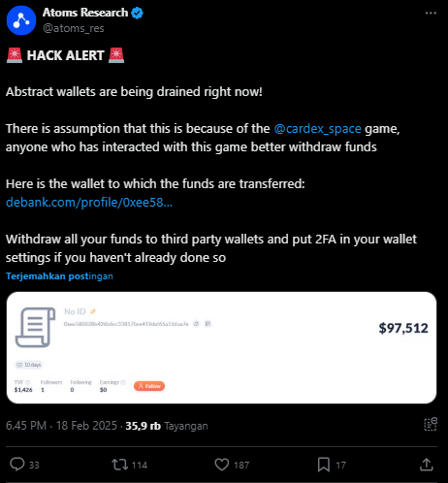Repost using the retweet icon

(119, 465)
